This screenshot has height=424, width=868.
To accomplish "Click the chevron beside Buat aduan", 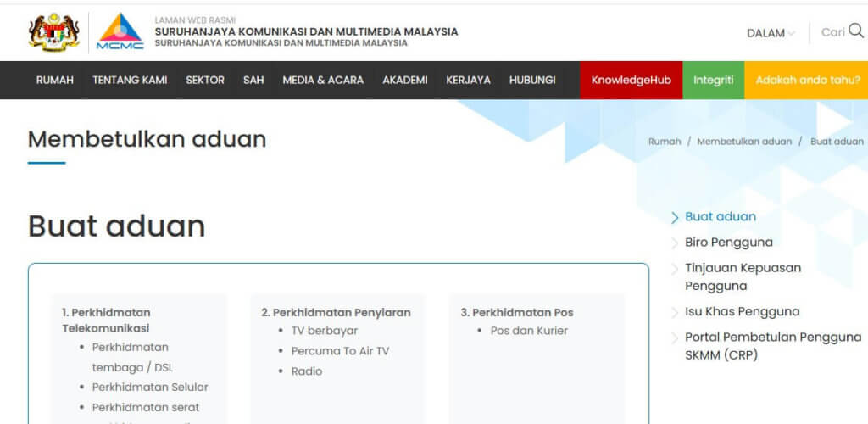I will [x=674, y=218].
